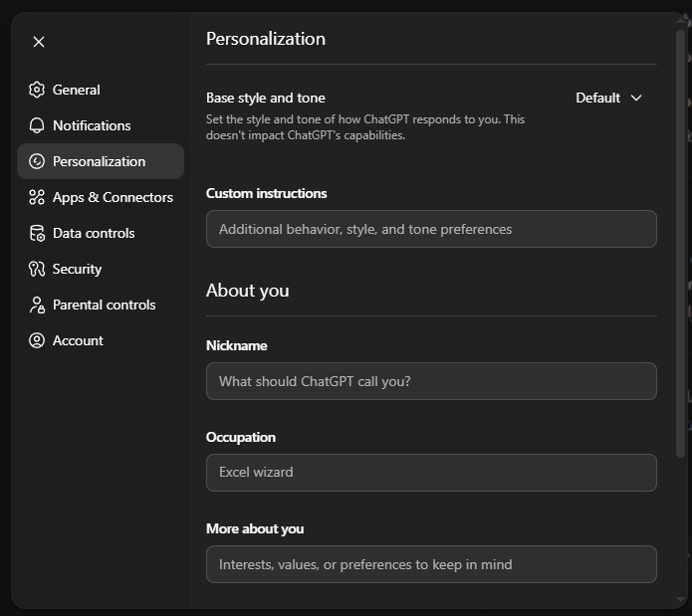
Task: Go to the Account settings label
Action: pos(78,340)
